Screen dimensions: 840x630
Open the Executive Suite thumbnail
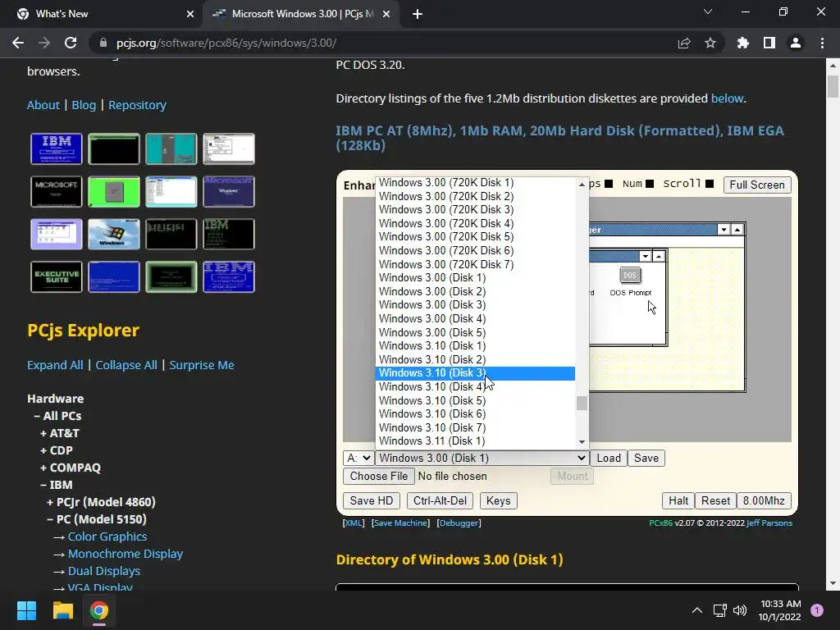pos(57,277)
